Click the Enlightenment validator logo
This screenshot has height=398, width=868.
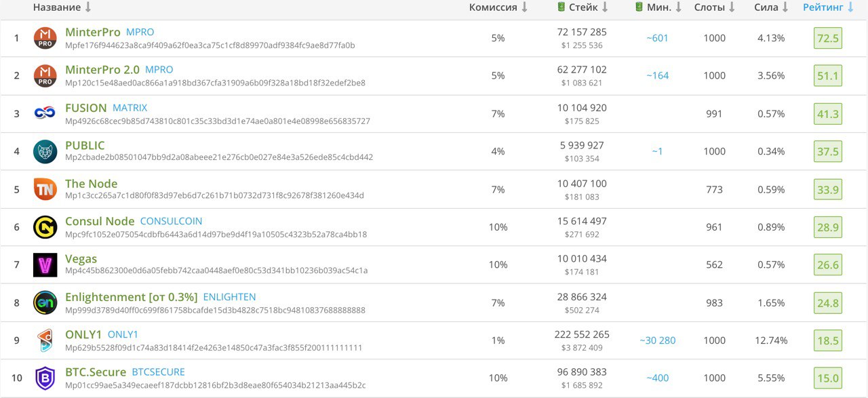(x=45, y=302)
